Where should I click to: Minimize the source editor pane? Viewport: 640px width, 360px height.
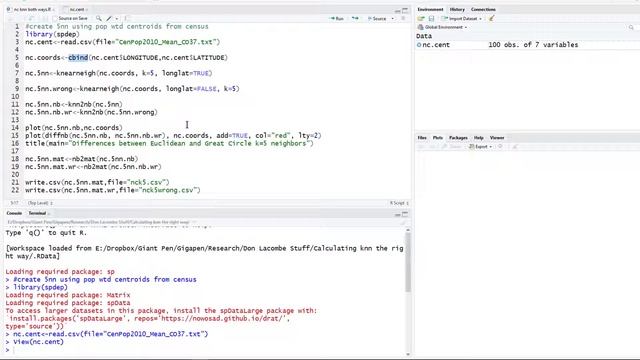(398, 10)
